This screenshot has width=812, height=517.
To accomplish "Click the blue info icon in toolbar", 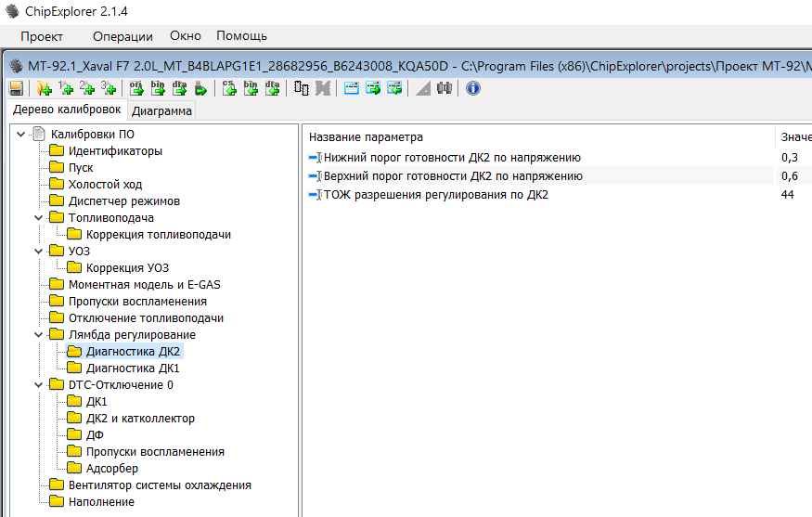I will click(472, 88).
